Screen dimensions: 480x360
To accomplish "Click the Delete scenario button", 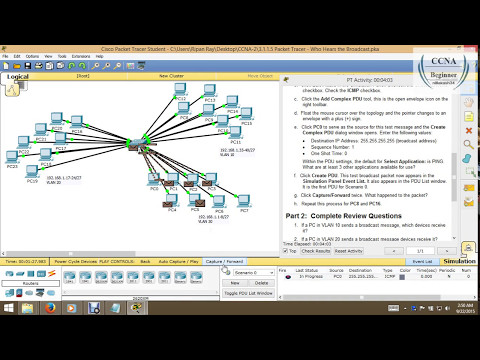I will [261, 283].
